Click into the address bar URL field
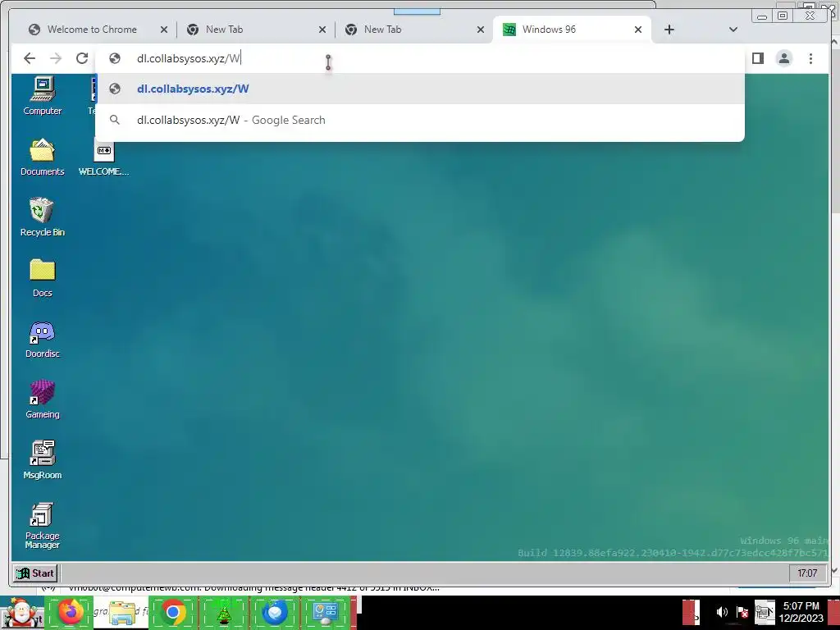Viewport: 840px width, 630px height. pyautogui.click(x=419, y=58)
